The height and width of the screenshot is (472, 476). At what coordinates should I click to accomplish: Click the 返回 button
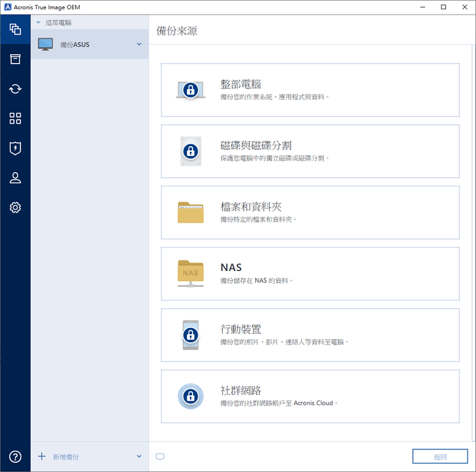tap(440, 456)
